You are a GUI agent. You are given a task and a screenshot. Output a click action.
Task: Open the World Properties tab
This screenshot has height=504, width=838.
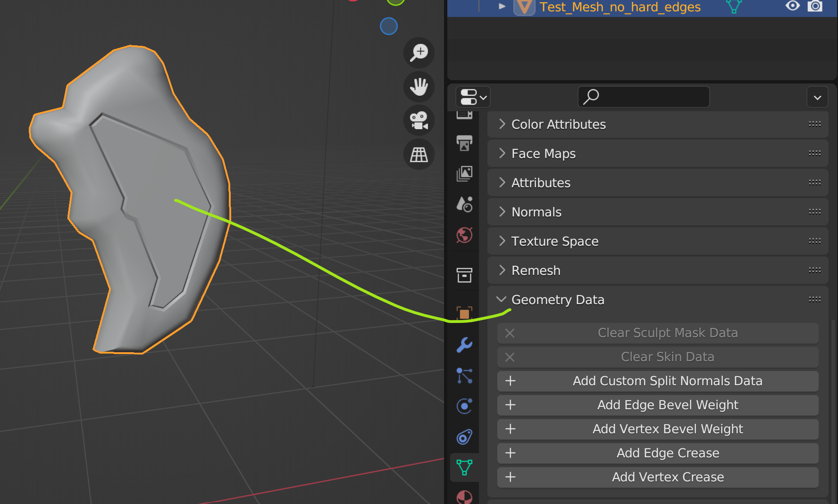click(x=465, y=235)
